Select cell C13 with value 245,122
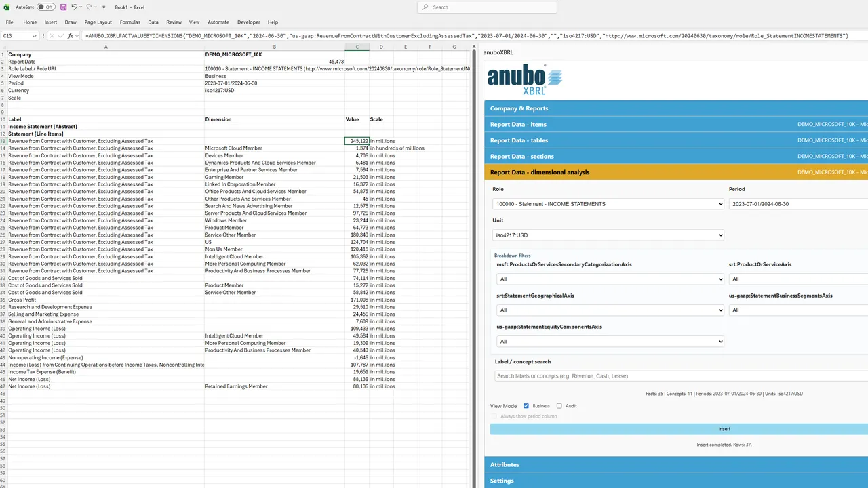This screenshot has height=488, width=868. pyautogui.click(x=357, y=141)
